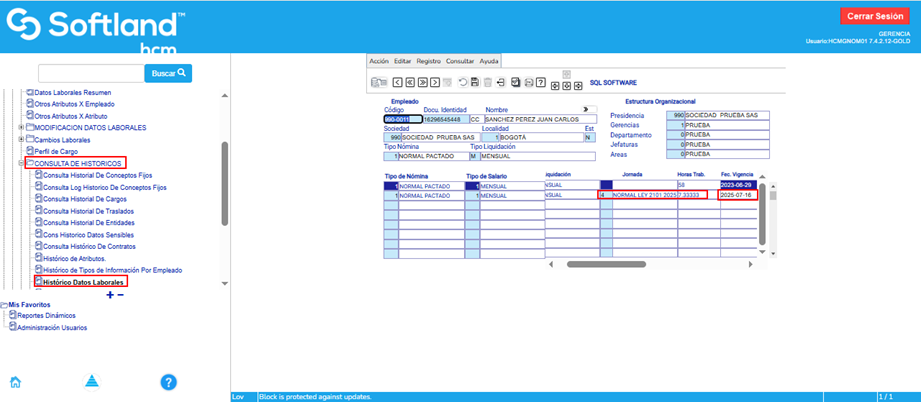Screen dimensions: 921x402
Task: Open the Consultar menu
Action: click(461, 61)
